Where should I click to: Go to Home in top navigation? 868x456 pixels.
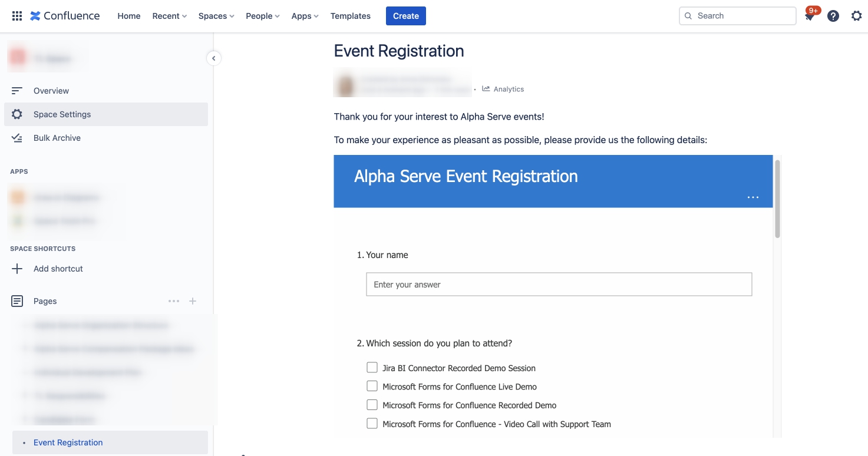pos(129,16)
